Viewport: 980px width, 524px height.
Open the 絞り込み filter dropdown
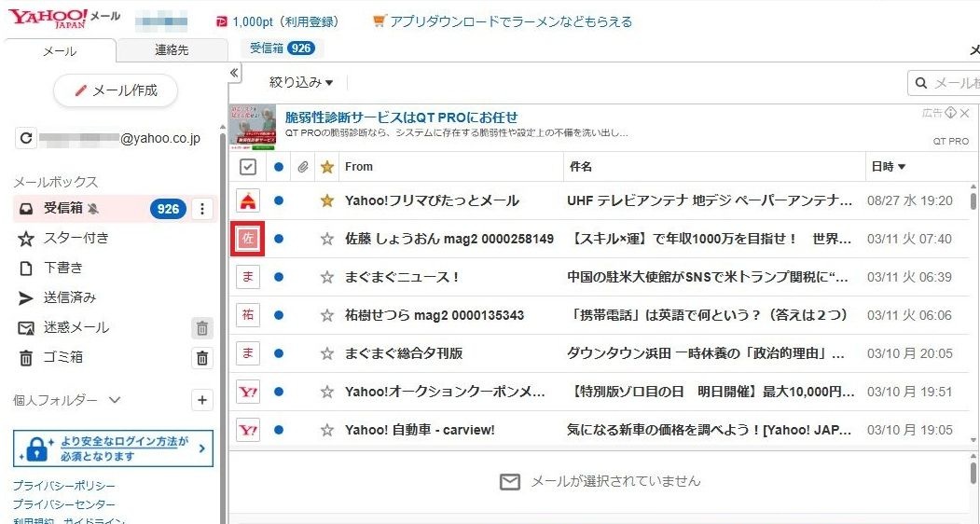point(301,83)
